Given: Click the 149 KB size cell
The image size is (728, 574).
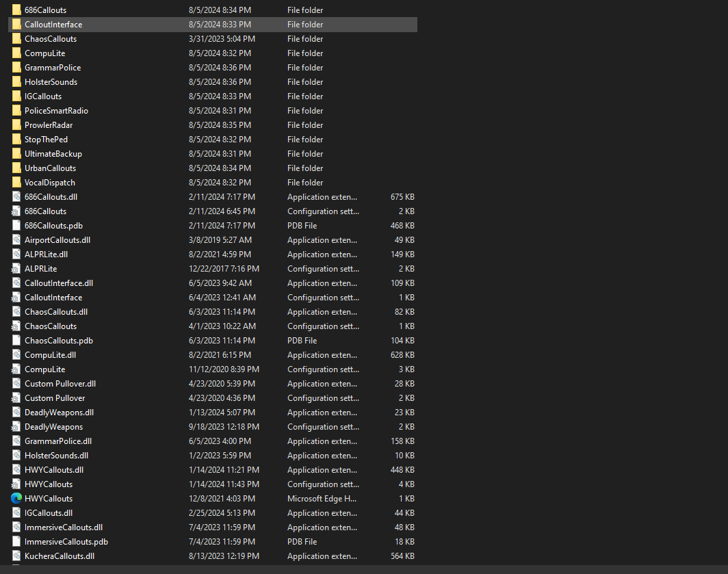Looking at the screenshot, I should pyautogui.click(x=402, y=255).
